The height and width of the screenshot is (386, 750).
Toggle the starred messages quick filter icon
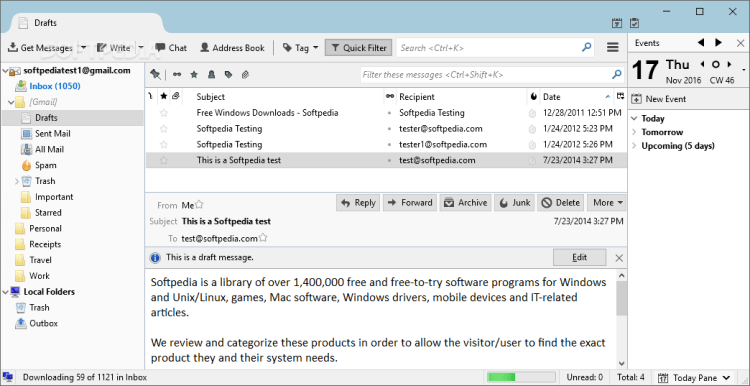coord(194,75)
